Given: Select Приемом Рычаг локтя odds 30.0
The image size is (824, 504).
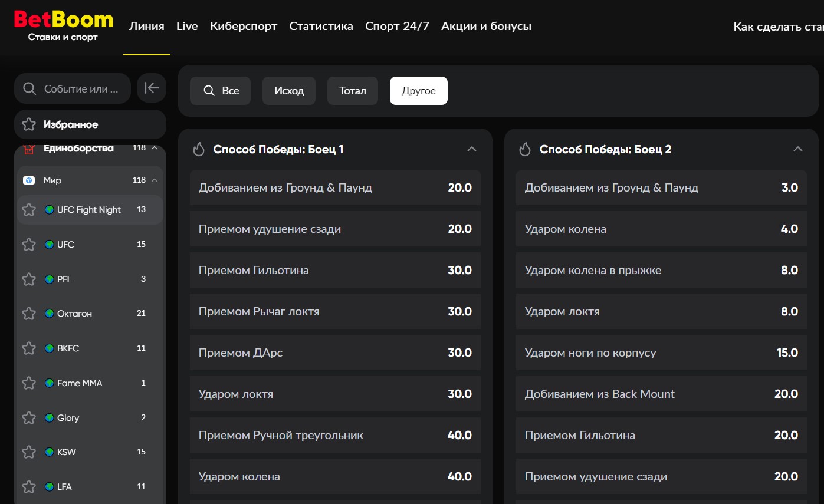Looking at the screenshot, I should pos(335,311).
